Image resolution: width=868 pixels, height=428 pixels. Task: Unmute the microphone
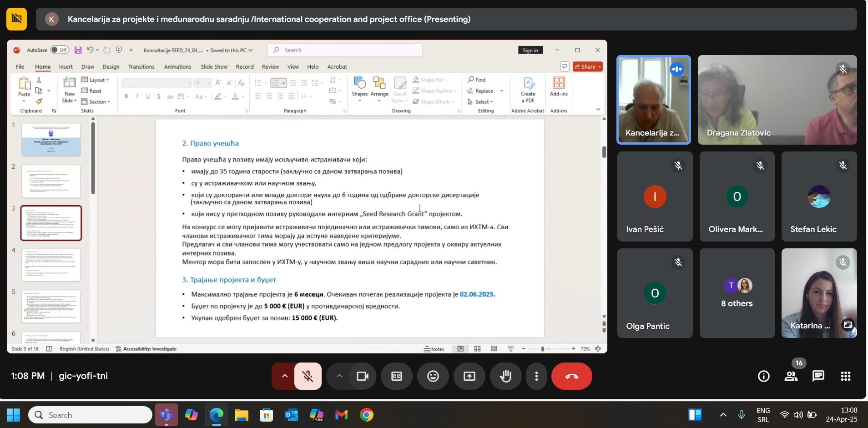[308, 376]
